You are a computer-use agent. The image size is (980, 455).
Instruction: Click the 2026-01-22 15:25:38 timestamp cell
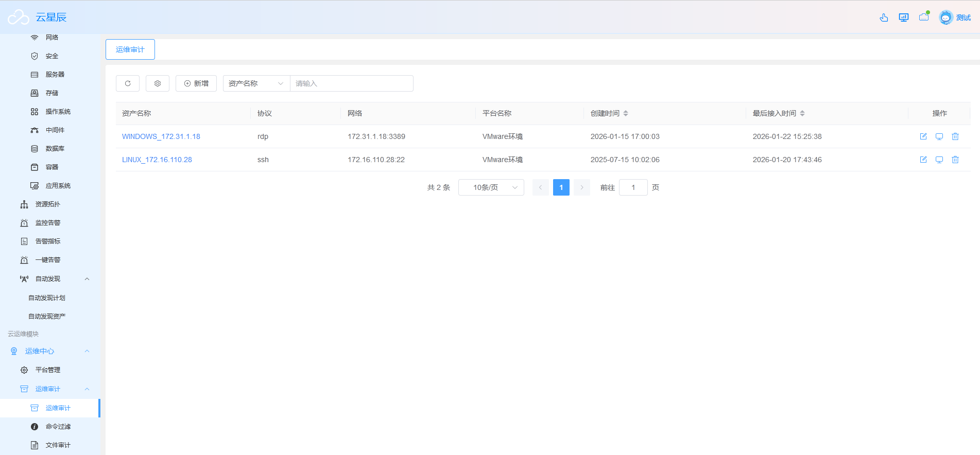pos(787,136)
